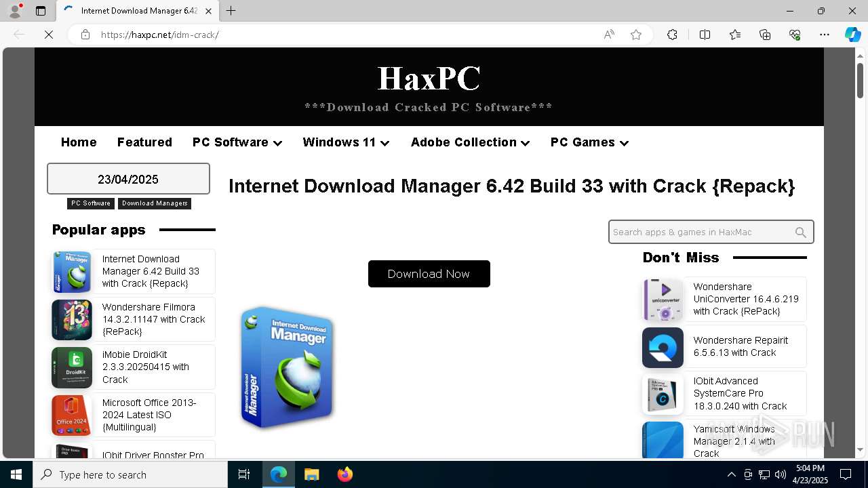Click the 23/04/2025 date box
The width and height of the screenshot is (868, 488).
pos(128,179)
